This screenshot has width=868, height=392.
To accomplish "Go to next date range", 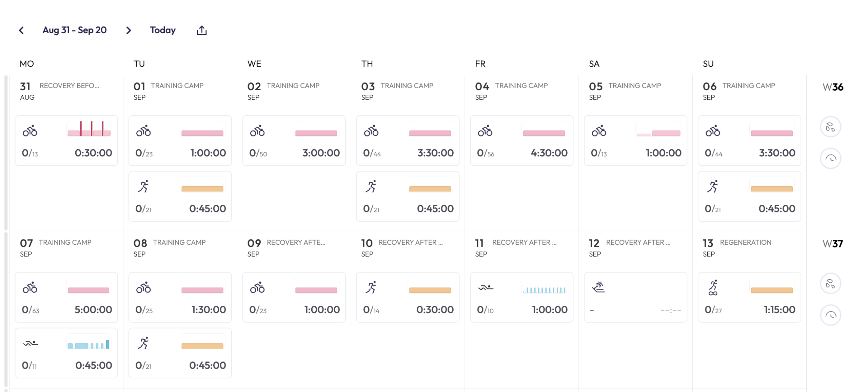I will [129, 31].
